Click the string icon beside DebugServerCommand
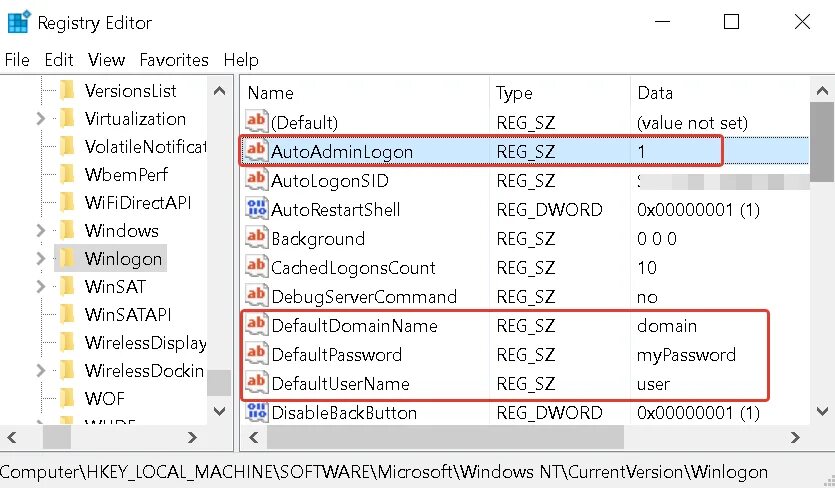The height and width of the screenshot is (488, 835). [x=256, y=296]
